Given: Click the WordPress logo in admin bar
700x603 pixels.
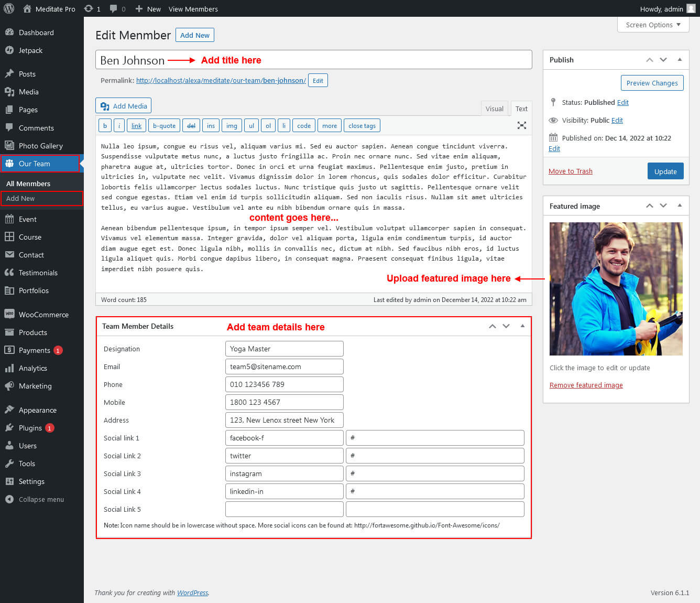Looking at the screenshot, I should tap(9, 8).
